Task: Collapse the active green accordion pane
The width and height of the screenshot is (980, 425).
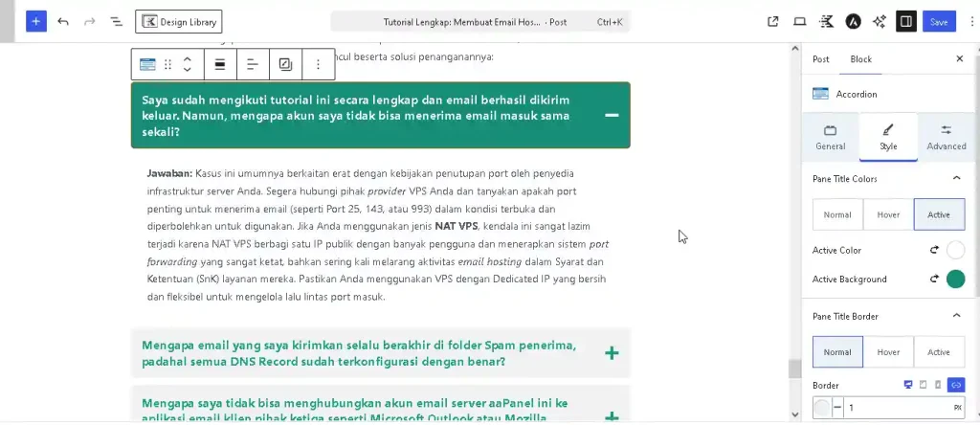Action: pos(612,115)
